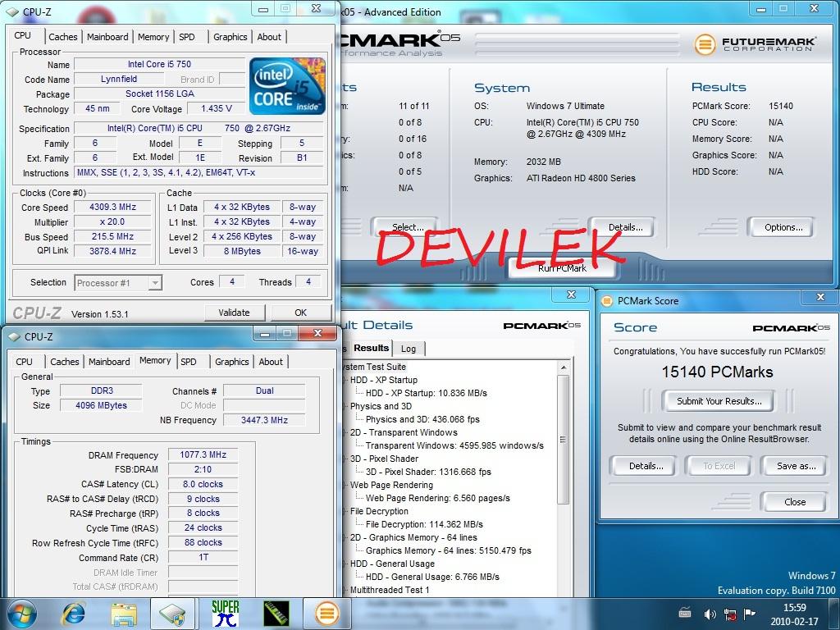Open the Processor #1 selection dropdown
This screenshot has height=630, width=840.
(155, 283)
